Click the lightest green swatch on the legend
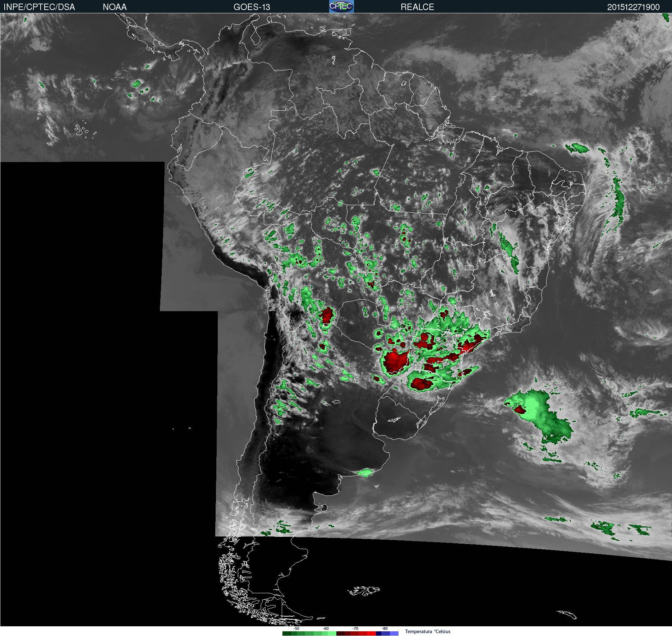Viewport: 672px width, 636px height. (x=332, y=633)
